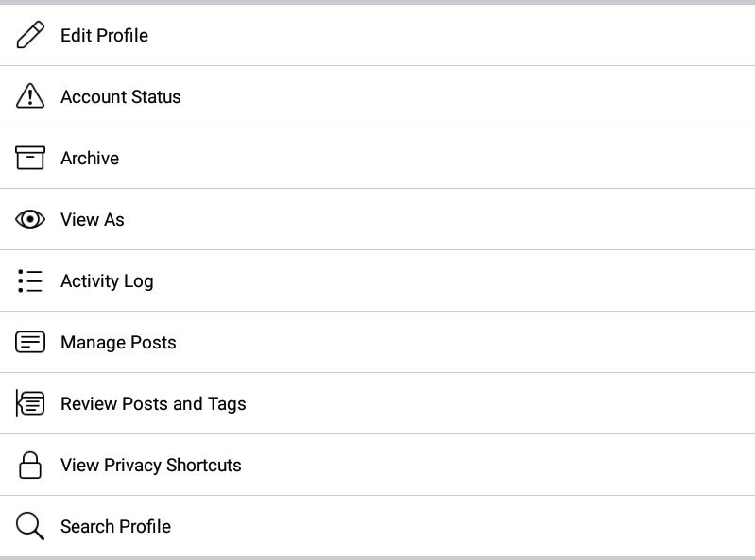The width and height of the screenshot is (755, 560).
Task: Choose the View As option
Action: click(x=93, y=219)
